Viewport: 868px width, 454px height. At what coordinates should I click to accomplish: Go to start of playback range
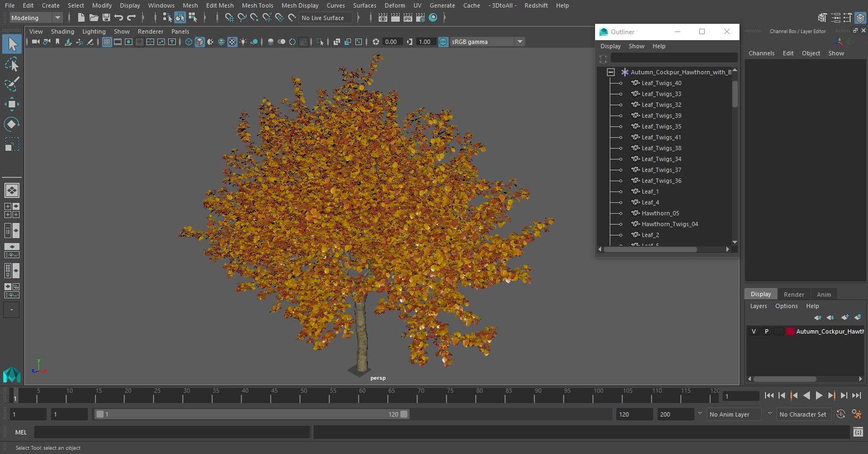[769, 395]
